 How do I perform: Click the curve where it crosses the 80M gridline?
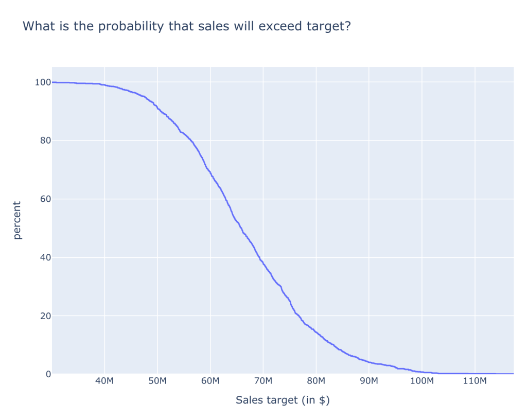(316, 332)
